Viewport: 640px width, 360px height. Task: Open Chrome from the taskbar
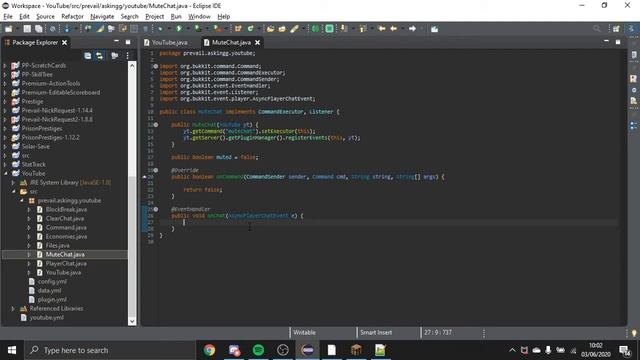pos(209,350)
